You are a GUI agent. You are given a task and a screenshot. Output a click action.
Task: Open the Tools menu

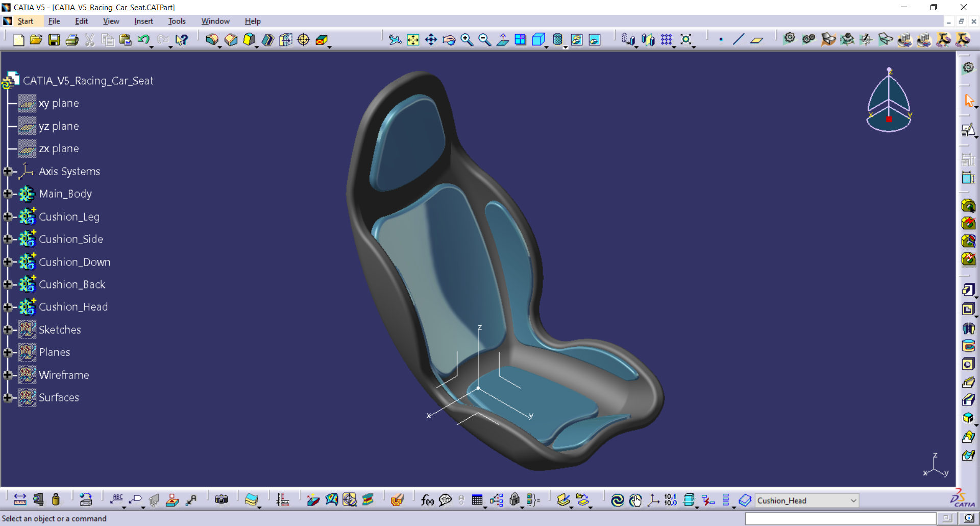pos(177,21)
